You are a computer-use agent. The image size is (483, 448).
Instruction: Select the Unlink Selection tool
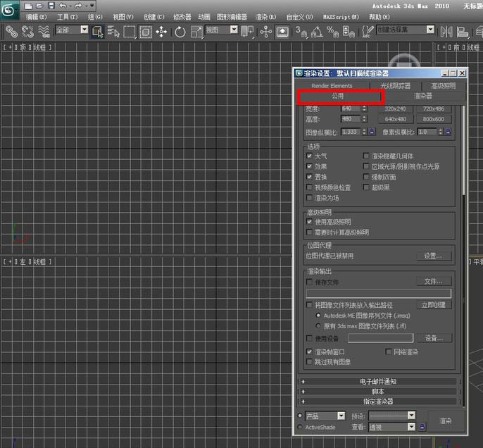coord(27,32)
